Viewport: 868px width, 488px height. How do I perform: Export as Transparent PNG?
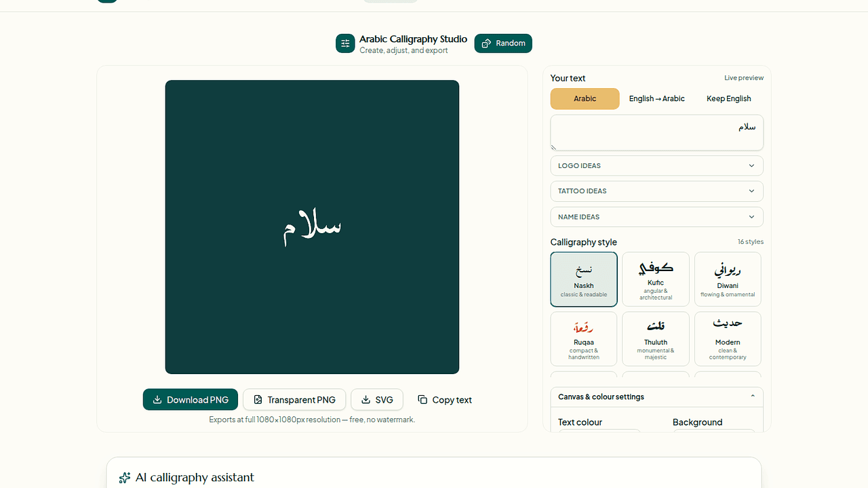click(294, 400)
